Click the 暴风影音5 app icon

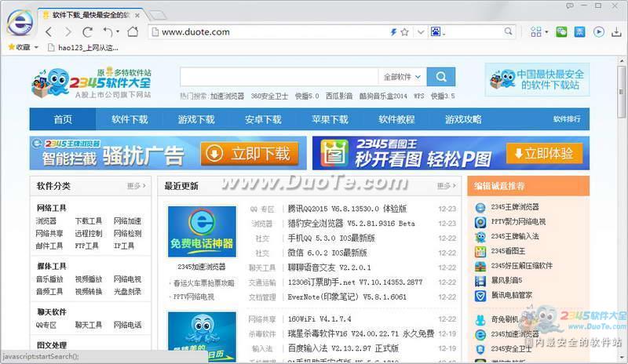tap(480, 281)
